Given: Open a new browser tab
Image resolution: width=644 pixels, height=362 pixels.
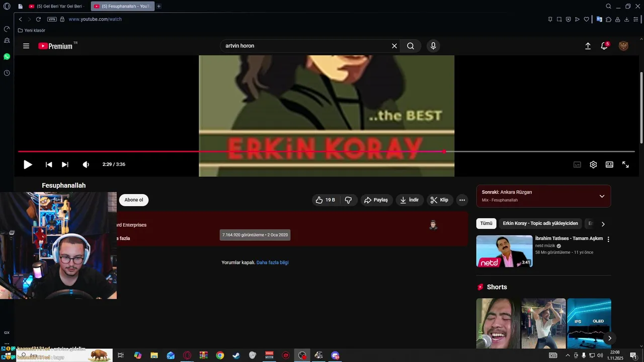Looking at the screenshot, I should coord(159,6).
